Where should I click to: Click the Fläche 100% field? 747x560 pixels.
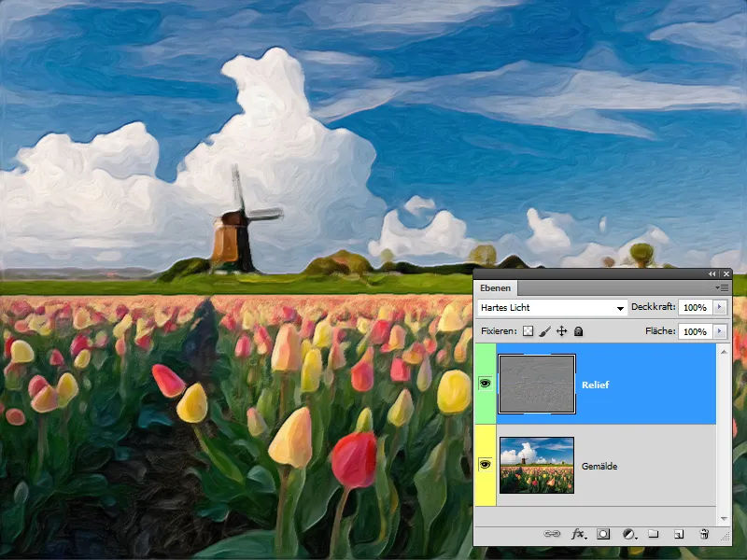click(x=696, y=331)
